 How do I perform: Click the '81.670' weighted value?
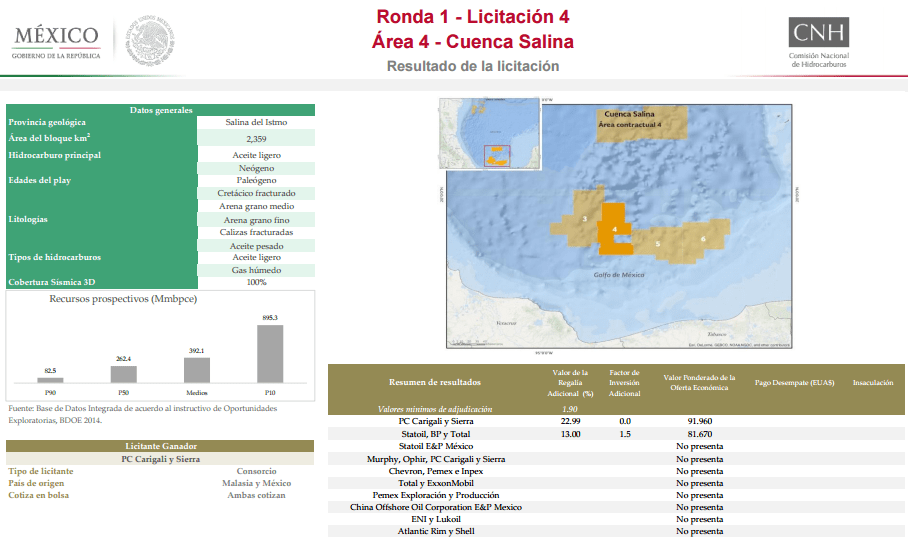(700, 434)
